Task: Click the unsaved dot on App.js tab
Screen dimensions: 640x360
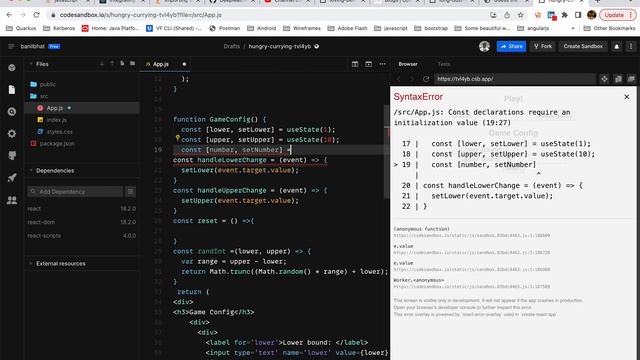Action: coord(184,64)
